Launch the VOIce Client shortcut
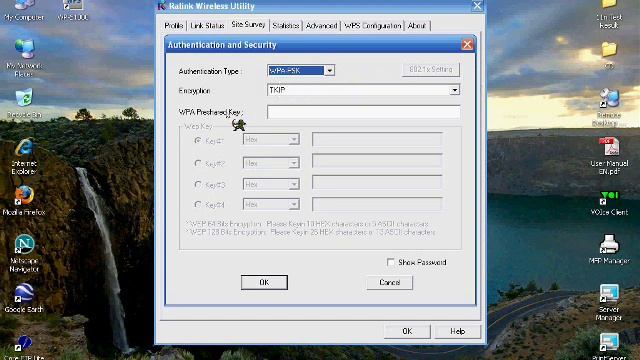Screen dimensions: 640x360 point(609,203)
